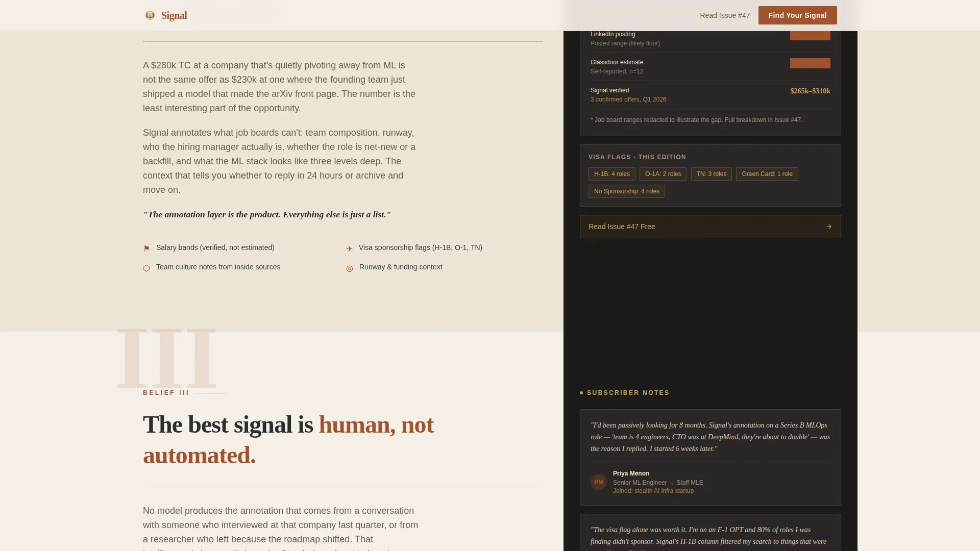
Task: Select the Green Card: 1 role tag
Action: coord(767,174)
